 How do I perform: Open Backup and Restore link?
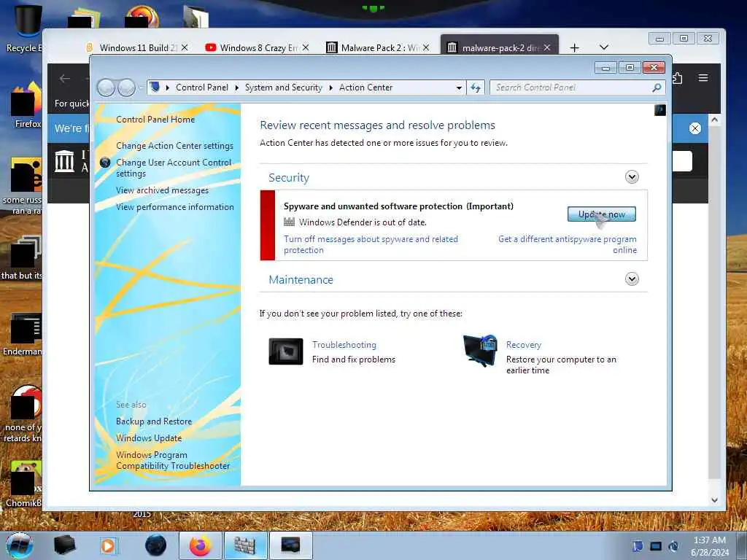point(153,421)
